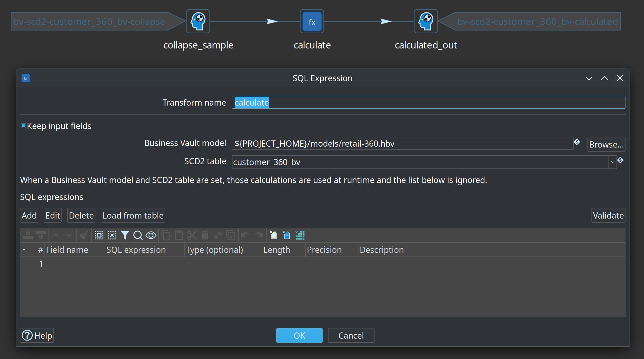644x359 pixels.
Task: Insert row after icon in table toolbar
Action: [41, 235]
